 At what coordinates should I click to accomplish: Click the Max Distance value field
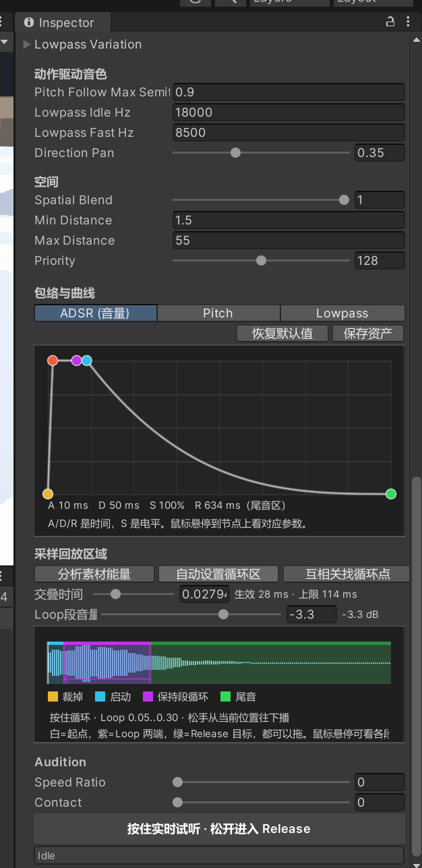click(289, 241)
